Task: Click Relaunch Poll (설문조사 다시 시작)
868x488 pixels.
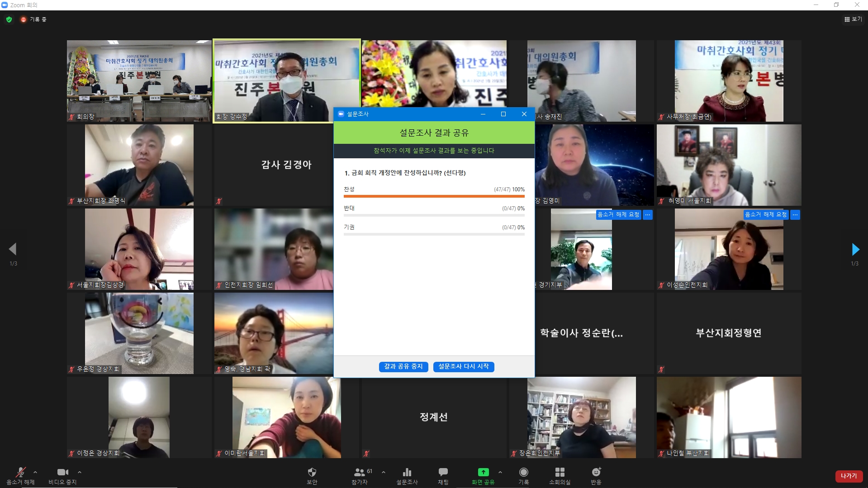Action: click(x=463, y=366)
